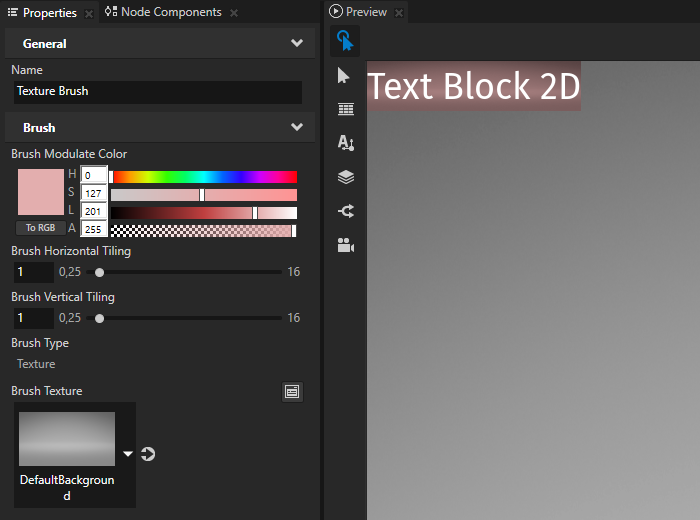Click the rainbow hue slider bar

pos(203,177)
